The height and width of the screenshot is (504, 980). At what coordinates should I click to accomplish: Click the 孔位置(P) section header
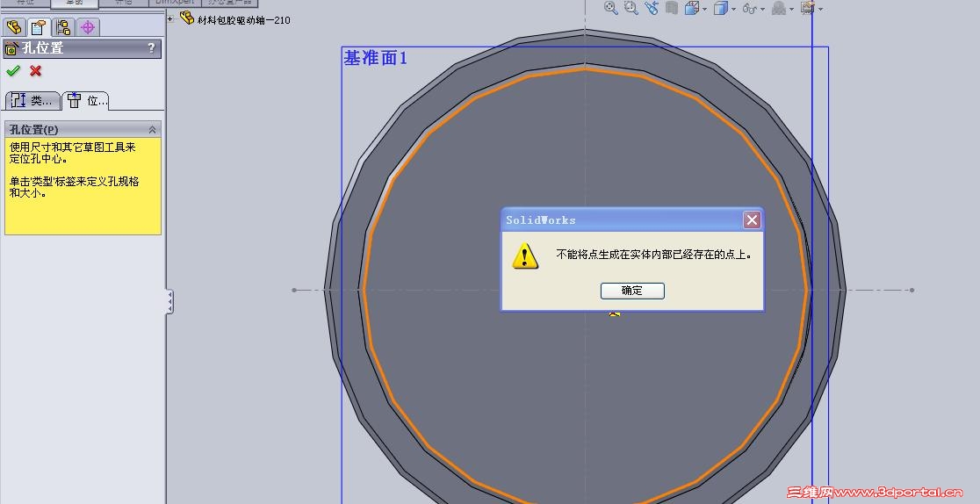coord(83,129)
